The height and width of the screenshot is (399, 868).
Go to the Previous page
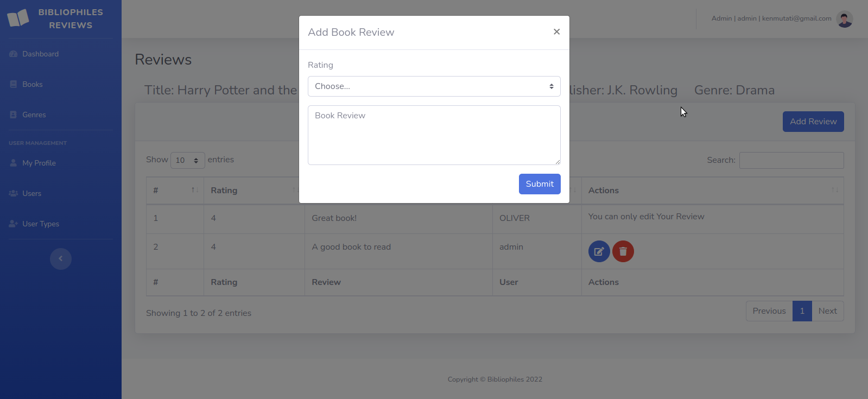[x=769, y=311]
